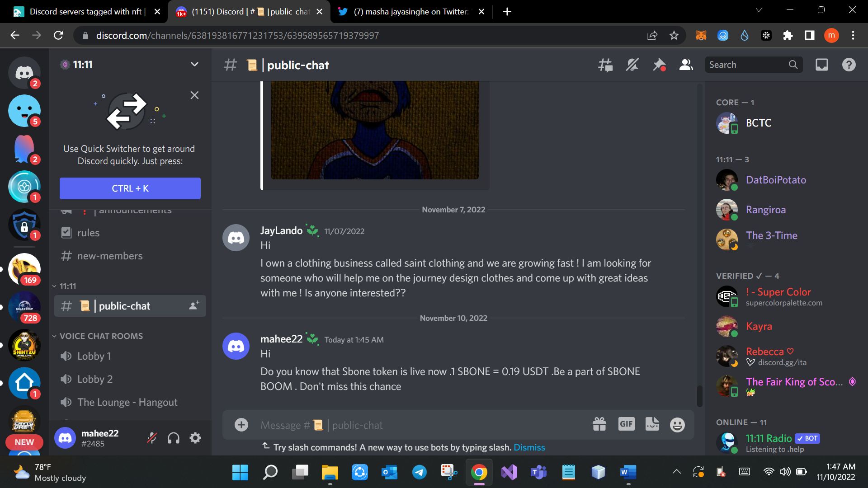Select Rebecca in member list
This screenshot has width=868, height=488.
click(787, 356)
